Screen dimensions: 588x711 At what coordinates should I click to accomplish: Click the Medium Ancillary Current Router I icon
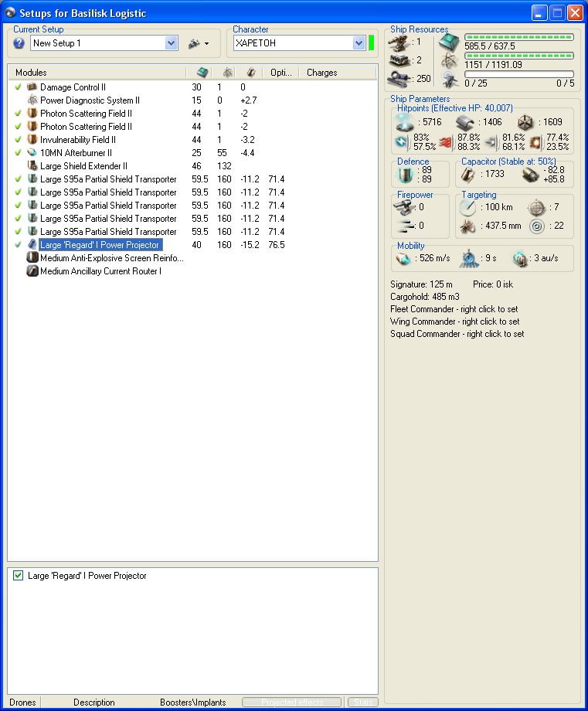(32, 270)
